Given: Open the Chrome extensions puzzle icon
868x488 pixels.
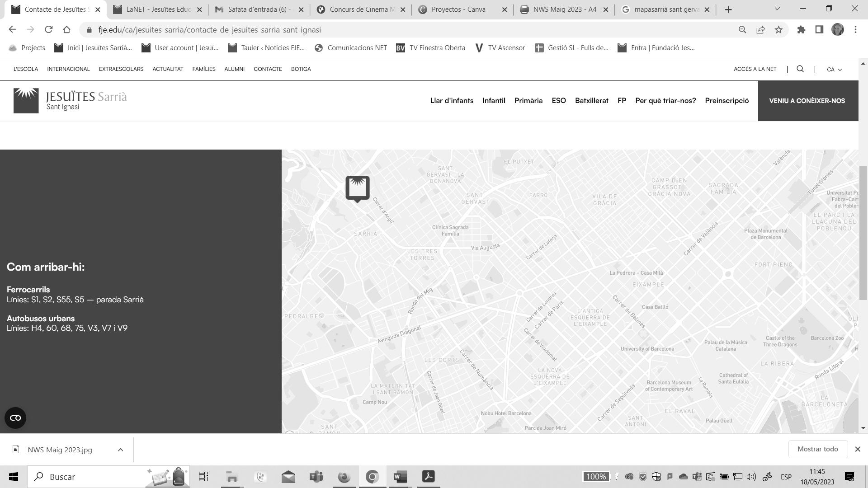Looking at the screenshot, I should pos(801,30).
